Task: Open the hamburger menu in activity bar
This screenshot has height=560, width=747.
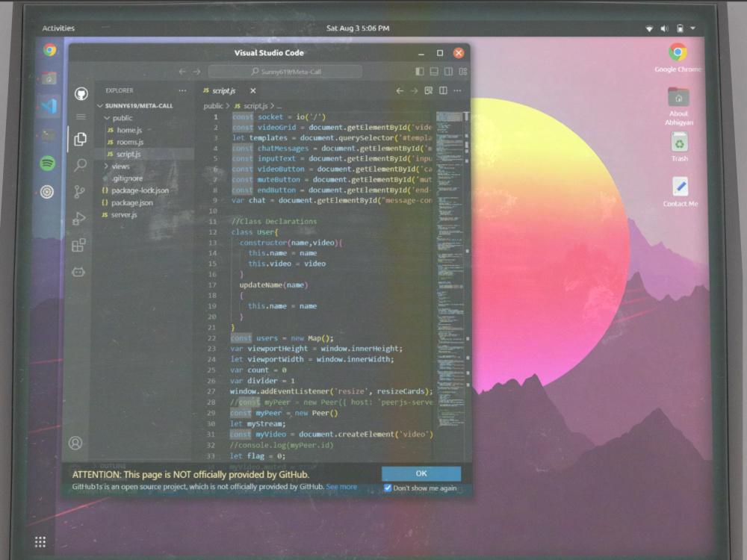Action: (81, 116)
